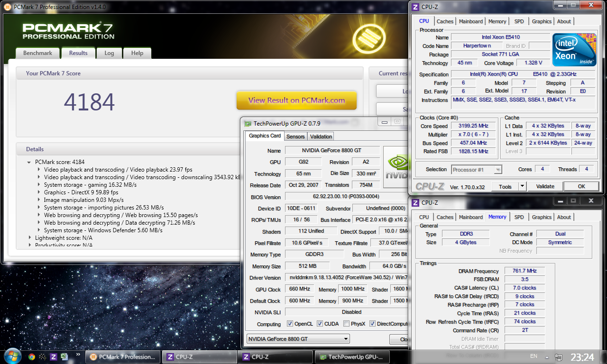Screen dimensions: 607x364
Task: Open the network icon in the system tray
Action: pos(559,357)
